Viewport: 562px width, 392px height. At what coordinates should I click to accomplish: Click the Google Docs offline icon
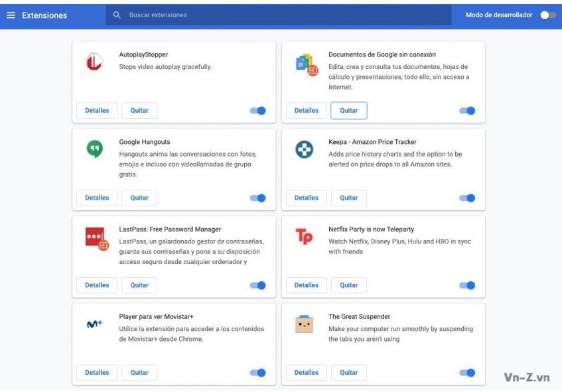click(x=307, y=64)
